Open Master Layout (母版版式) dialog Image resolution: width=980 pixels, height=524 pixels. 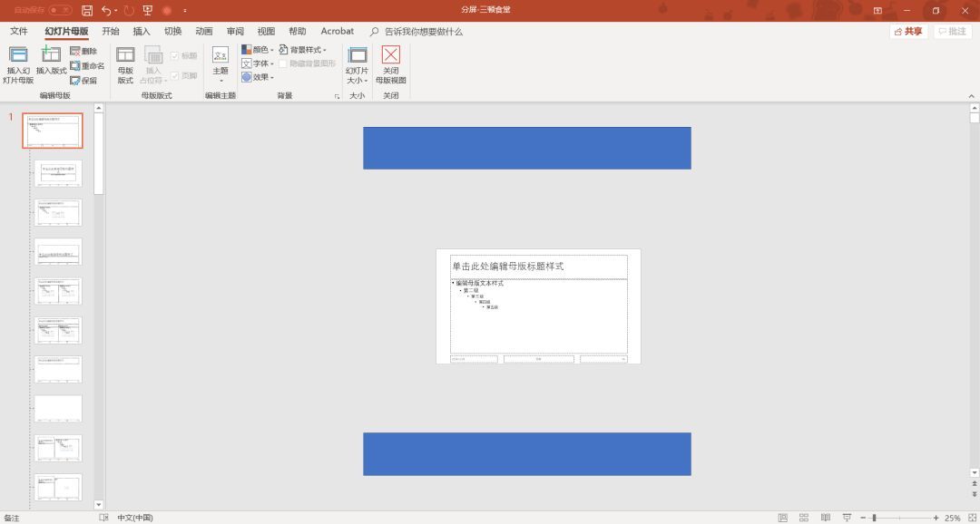(125, 63)
